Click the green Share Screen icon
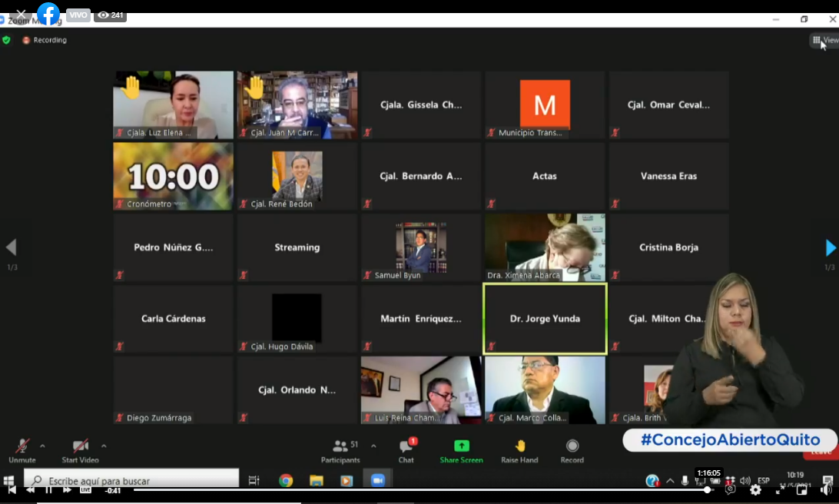Viewport: 839px width, 504px height. (461, 446)
